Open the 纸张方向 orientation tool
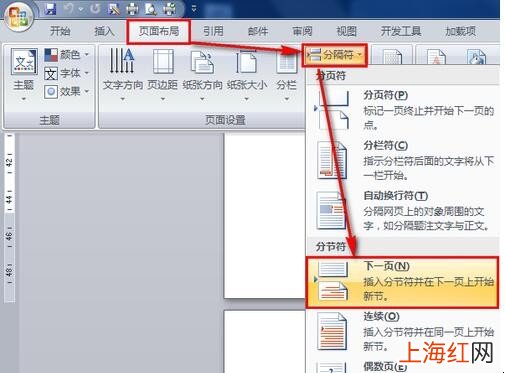This screenshot has width=505, height=373. pyautogui.click(x=202, y=75)
